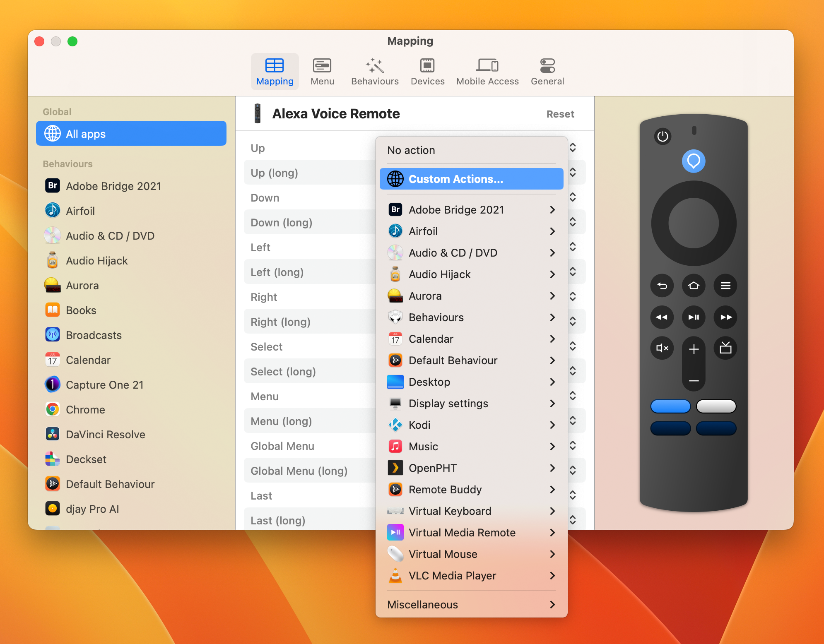Select Books in the sidebar
Screen dimensions: 824x644
click(x=131, y=310)
